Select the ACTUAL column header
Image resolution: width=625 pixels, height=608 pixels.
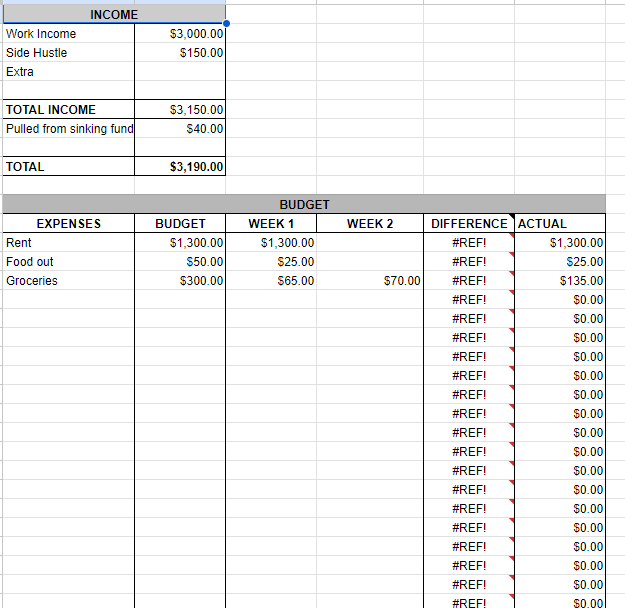click(x=560, y=223)
